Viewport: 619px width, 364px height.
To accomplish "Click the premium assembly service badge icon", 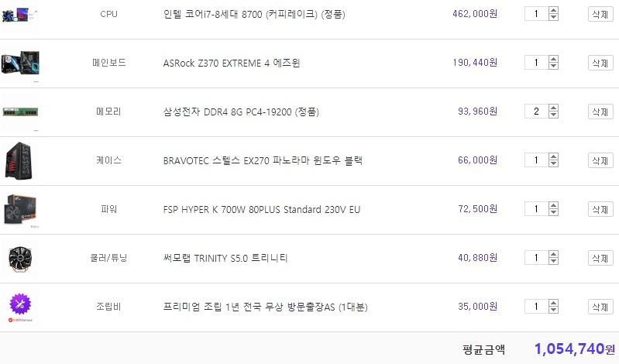I will point(20,306).
